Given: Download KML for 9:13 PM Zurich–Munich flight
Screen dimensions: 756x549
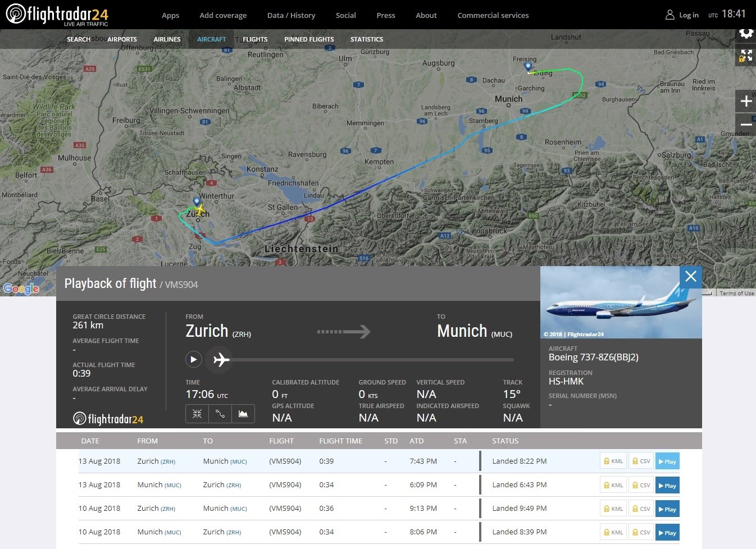Looking at the screenshot, I should (x=613, y=509).
